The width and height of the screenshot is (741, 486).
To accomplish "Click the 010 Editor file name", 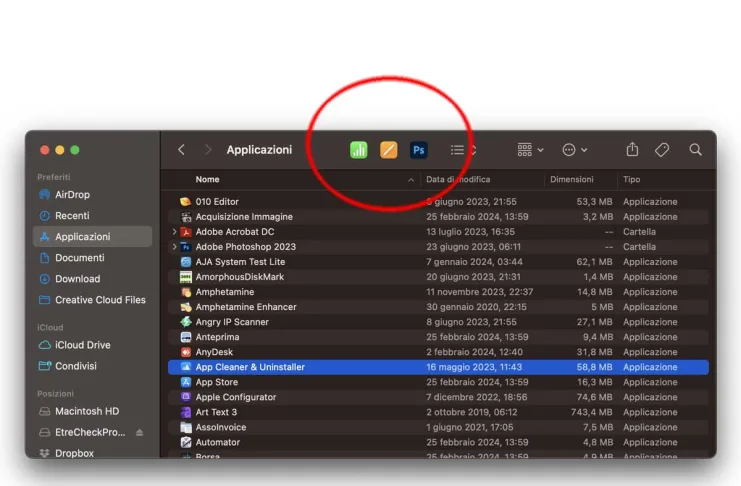I will 217,201.
